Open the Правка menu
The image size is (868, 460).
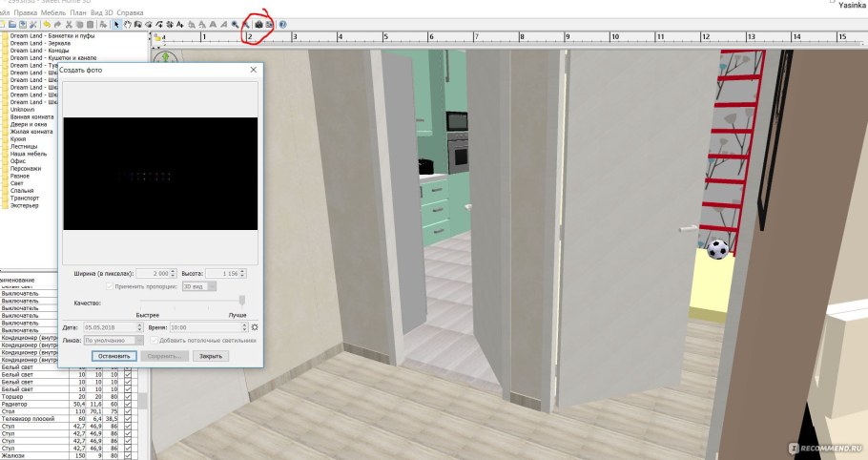(25, 12)
